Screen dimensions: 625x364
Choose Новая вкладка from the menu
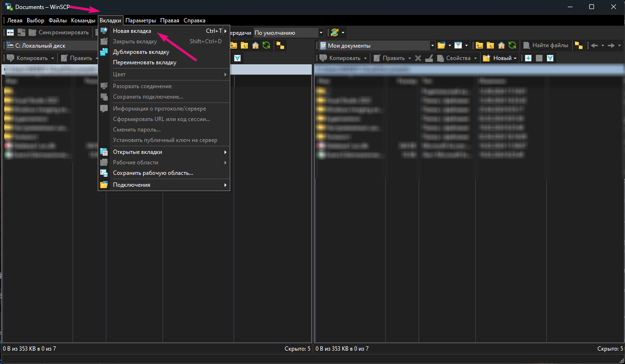coord(164,31)
